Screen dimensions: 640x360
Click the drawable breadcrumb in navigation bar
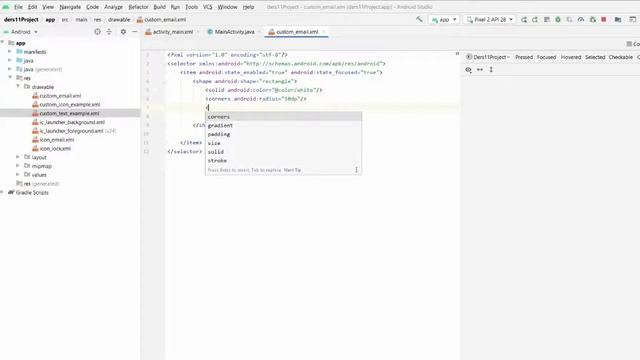pos(119,20)
